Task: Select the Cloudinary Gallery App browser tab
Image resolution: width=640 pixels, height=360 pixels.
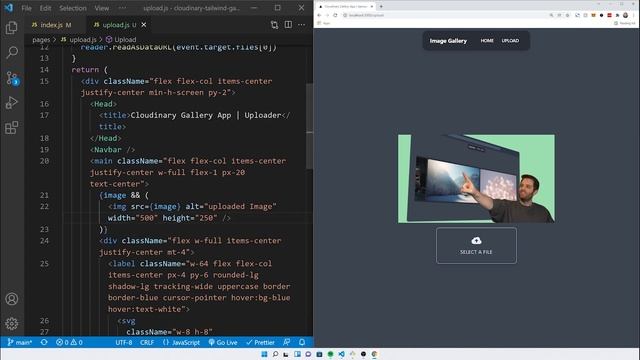Action: coord(345,7)
